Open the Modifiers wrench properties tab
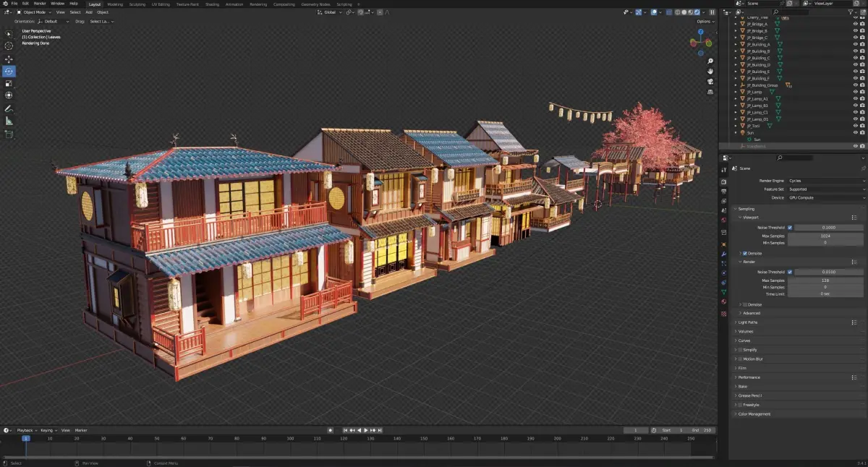This screenshot has height=467, width=868. click(x=723, y=254)
